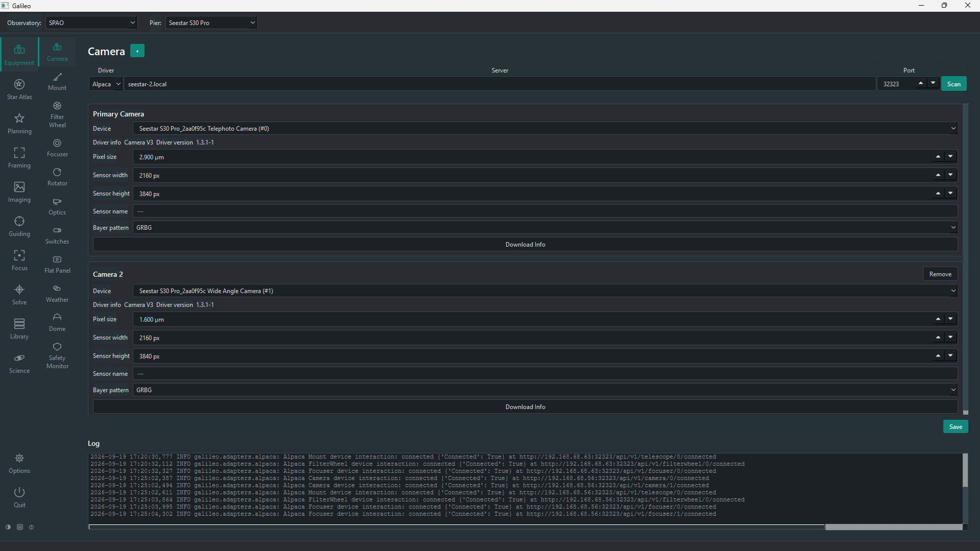Remove Camera 2 with the Remove button
The height and width of the screenshot is (551, 980).
(940, 274)
